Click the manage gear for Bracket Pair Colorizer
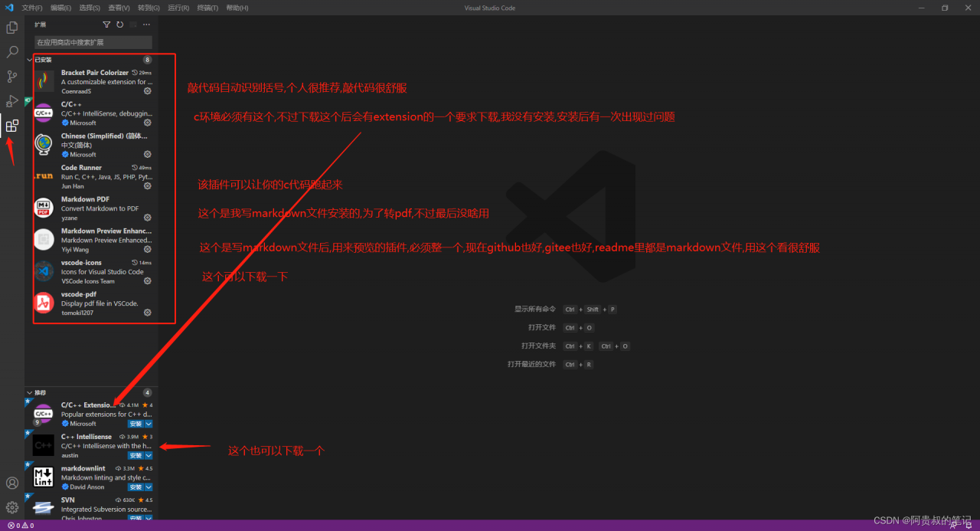The width and height of the screenshot is (980, 531). click(148, 91)
